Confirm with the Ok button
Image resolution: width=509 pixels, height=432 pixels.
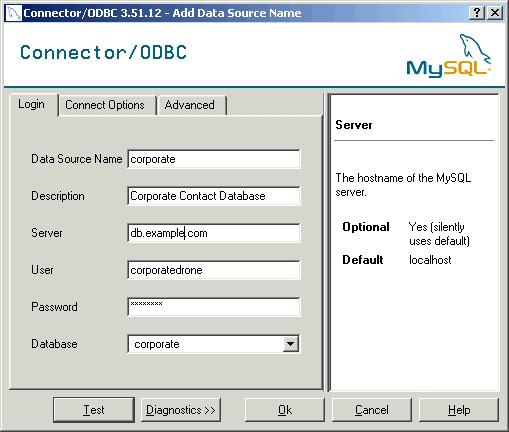coord(285,410)
